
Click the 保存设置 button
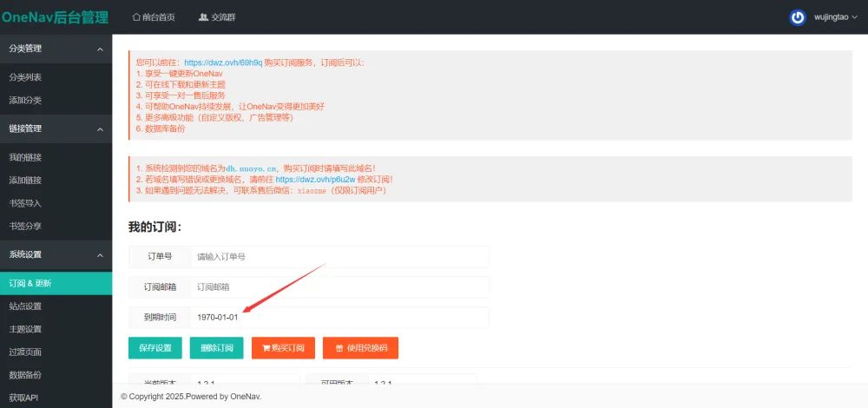pos(155,348)
